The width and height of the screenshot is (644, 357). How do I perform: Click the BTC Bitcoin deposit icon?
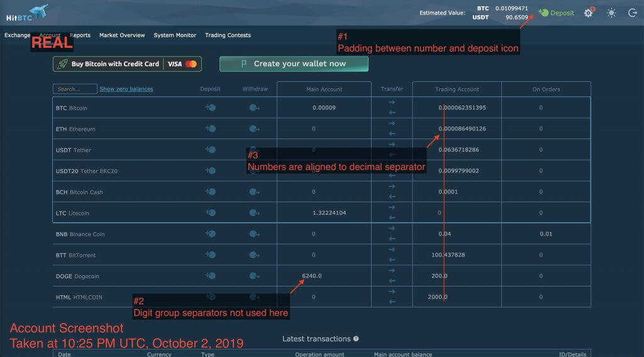(x=210, y=108)
